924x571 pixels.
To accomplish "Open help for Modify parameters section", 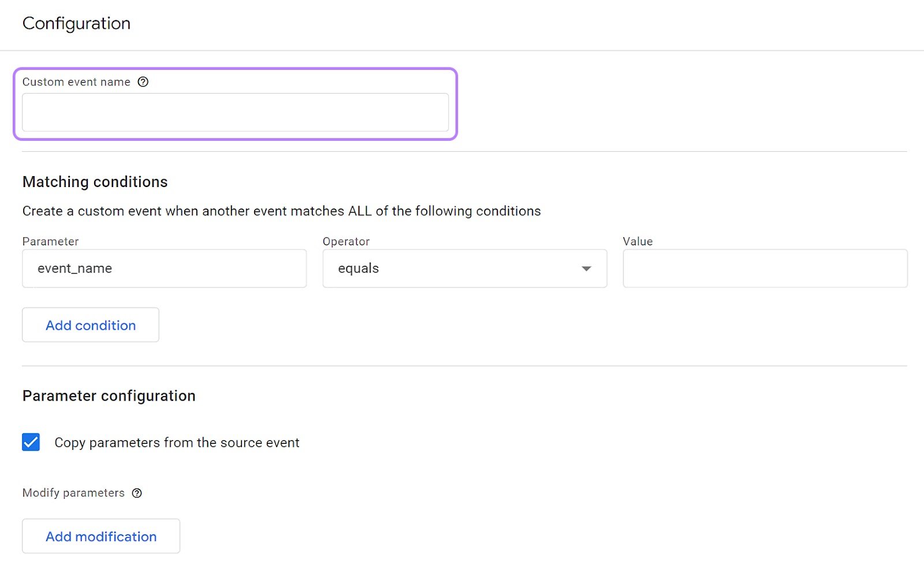I will pyautogui.click(x=136, y=493).
